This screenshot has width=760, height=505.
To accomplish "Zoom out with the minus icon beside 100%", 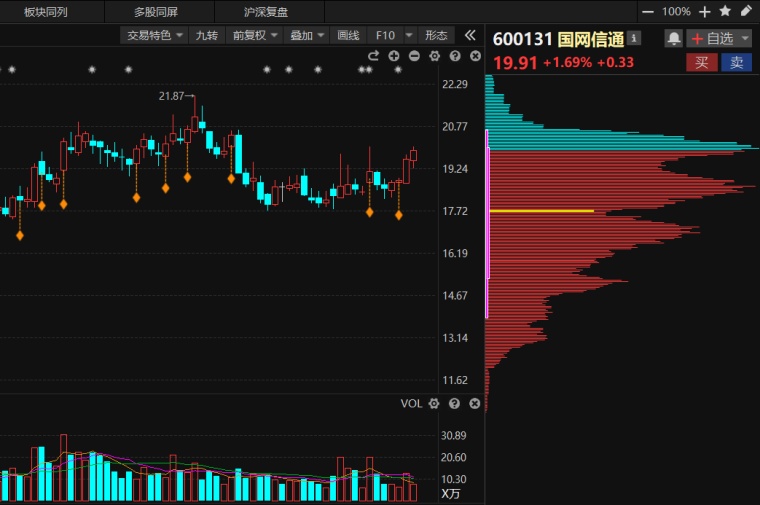I will pos(648,12).
